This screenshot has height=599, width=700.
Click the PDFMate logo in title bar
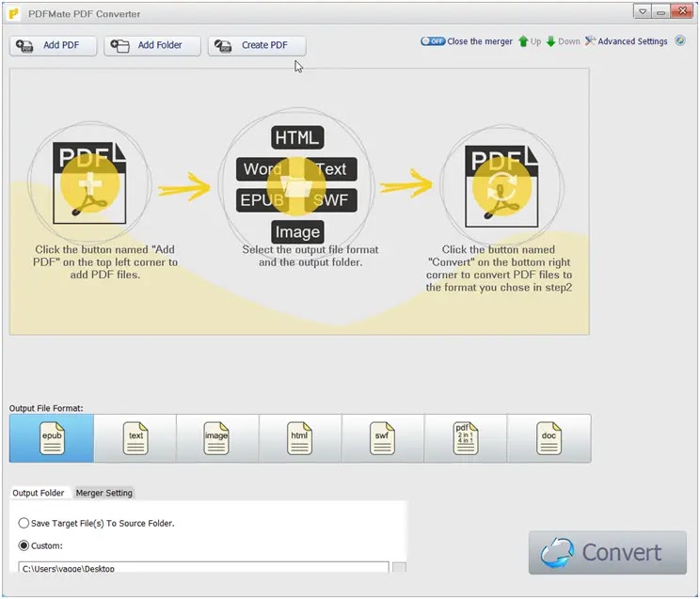(x=14, y=14)
